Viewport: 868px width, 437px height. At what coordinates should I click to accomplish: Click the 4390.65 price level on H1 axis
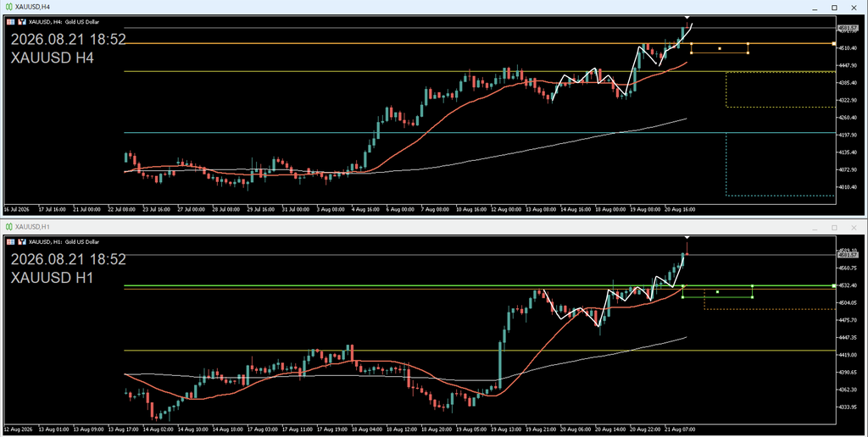point(848,373)
